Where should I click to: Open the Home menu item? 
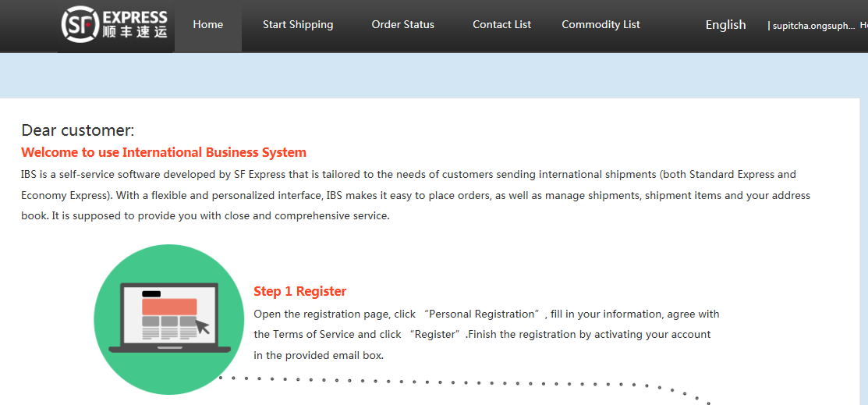208,25
